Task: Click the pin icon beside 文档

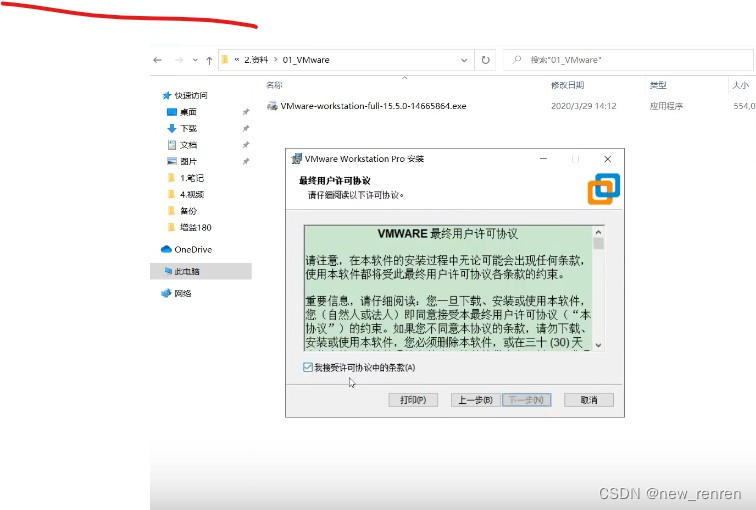Action: pos(246,145)
